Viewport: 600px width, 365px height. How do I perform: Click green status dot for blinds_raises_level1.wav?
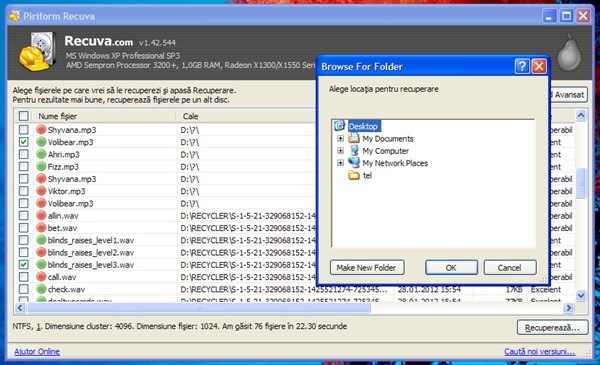coord(41,240)
